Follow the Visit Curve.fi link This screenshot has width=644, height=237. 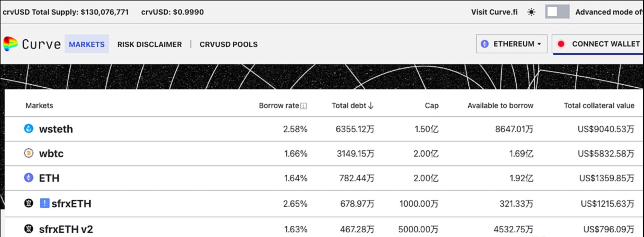494,12
